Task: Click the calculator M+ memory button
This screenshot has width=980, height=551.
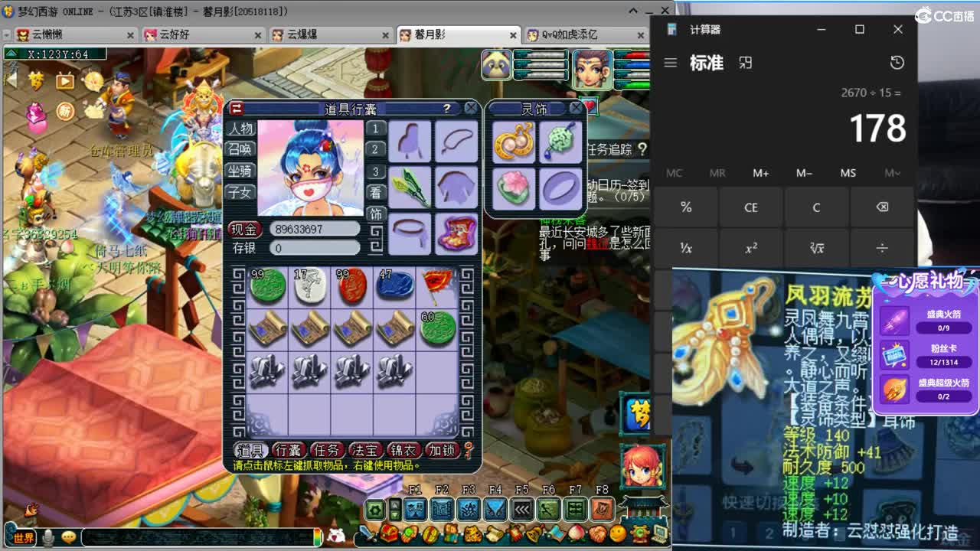Action: 760,173
